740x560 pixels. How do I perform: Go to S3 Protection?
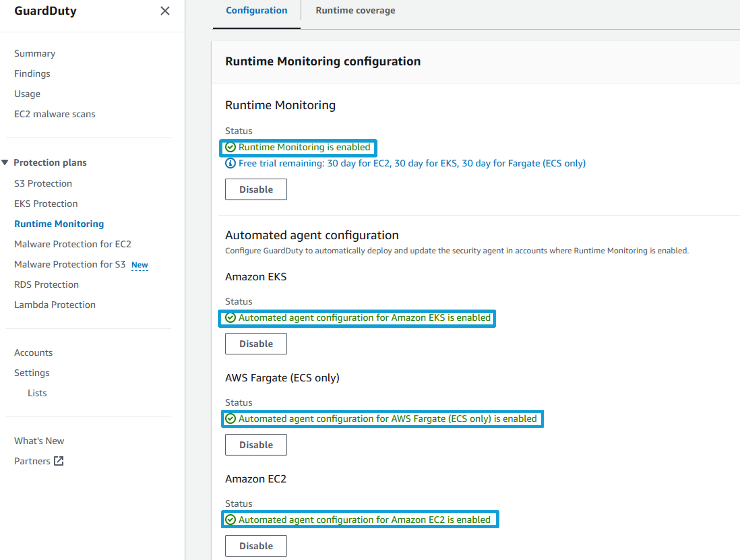coord(43,183)
